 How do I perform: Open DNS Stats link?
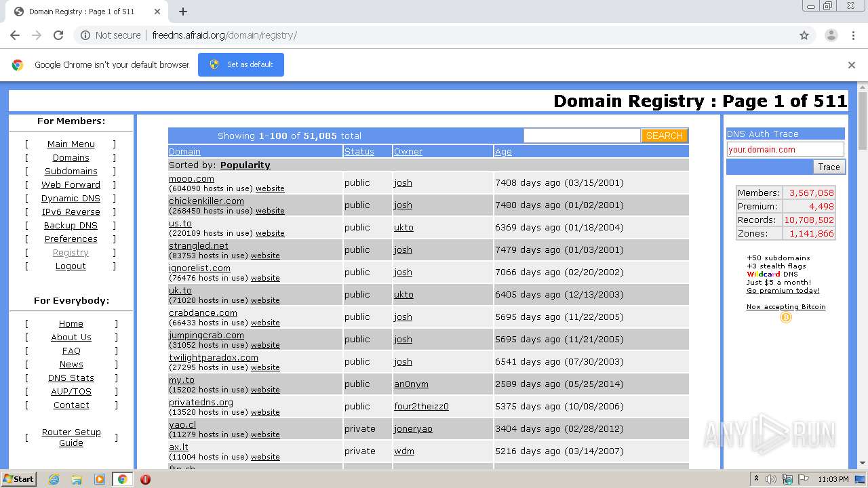[x=71, y=378]
